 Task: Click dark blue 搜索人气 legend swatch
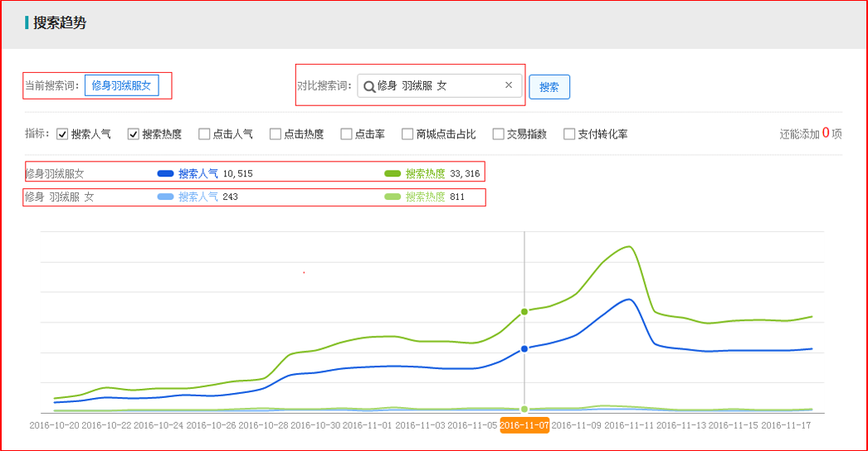[x=165, y=174]
